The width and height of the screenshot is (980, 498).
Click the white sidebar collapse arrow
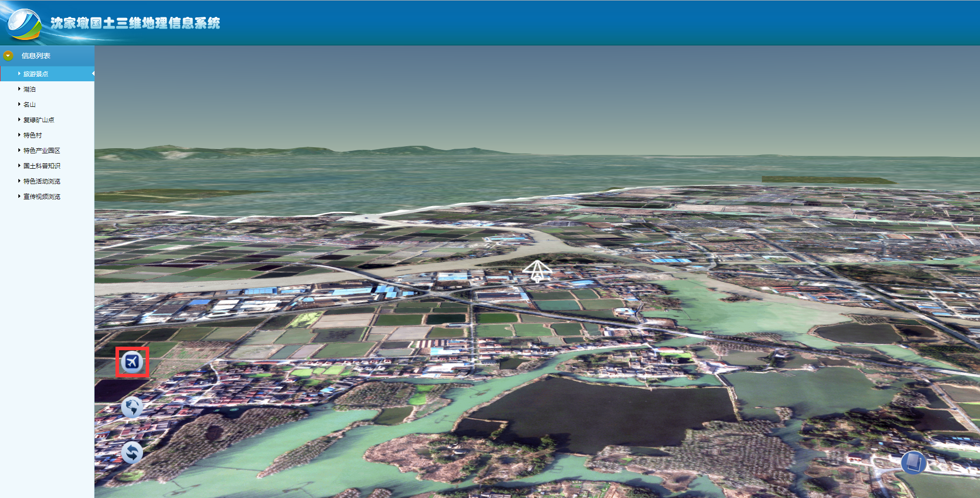pyautogui.click(x=93, y=74)
